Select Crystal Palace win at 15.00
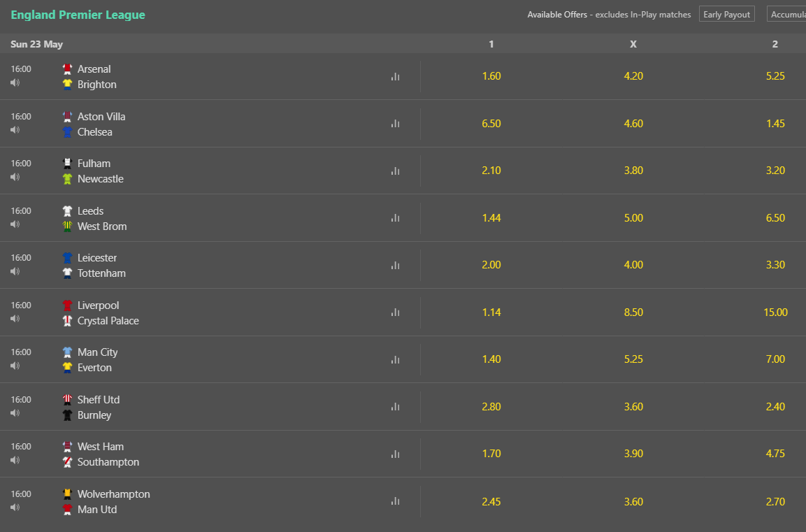 (775, 312)
